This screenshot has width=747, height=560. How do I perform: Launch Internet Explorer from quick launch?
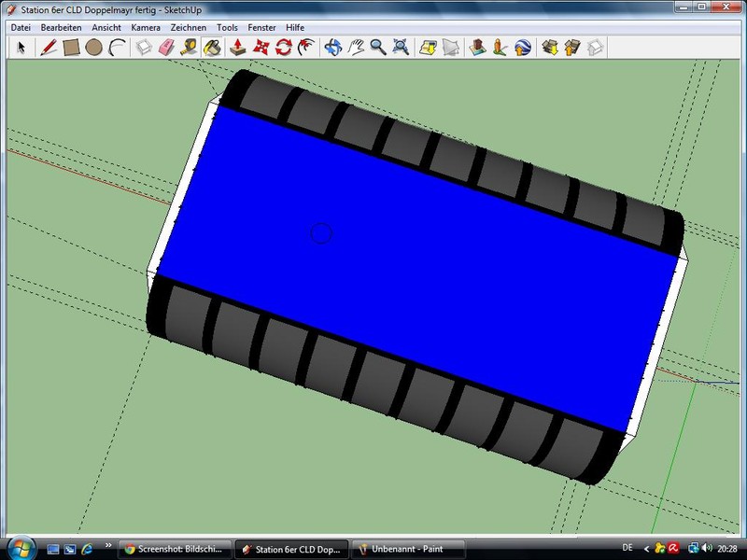pyautogui.click(x=87, y=550)
